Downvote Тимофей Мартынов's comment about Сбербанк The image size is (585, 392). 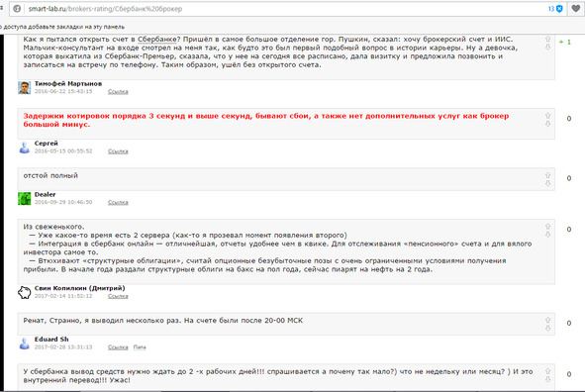[547, 47]
